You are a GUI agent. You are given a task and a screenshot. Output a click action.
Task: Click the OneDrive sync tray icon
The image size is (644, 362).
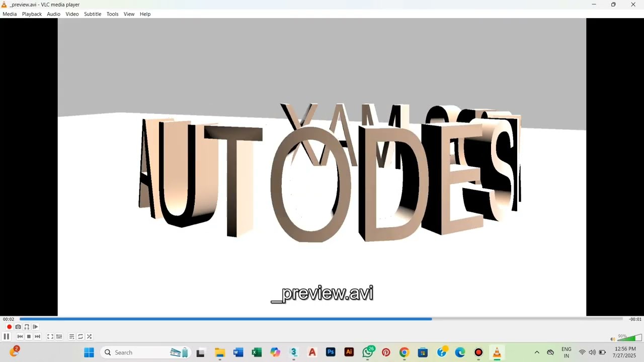550,352
